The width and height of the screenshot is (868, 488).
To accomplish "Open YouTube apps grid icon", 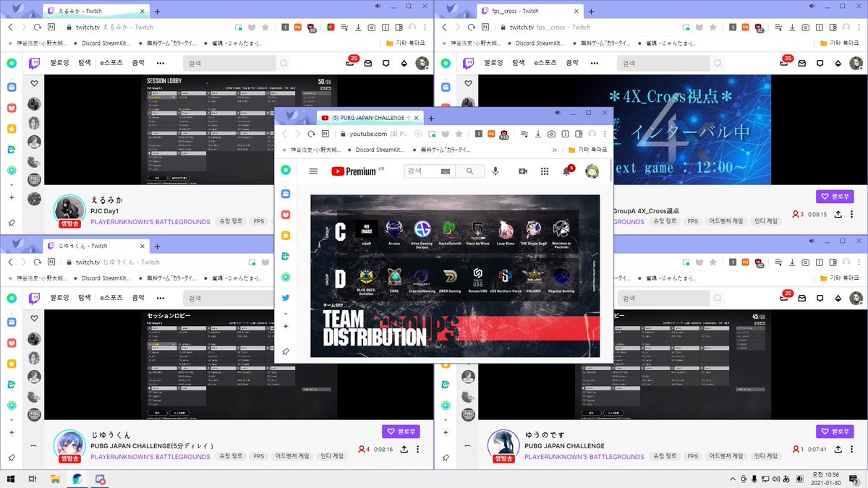I will click(x=545, y=171).
